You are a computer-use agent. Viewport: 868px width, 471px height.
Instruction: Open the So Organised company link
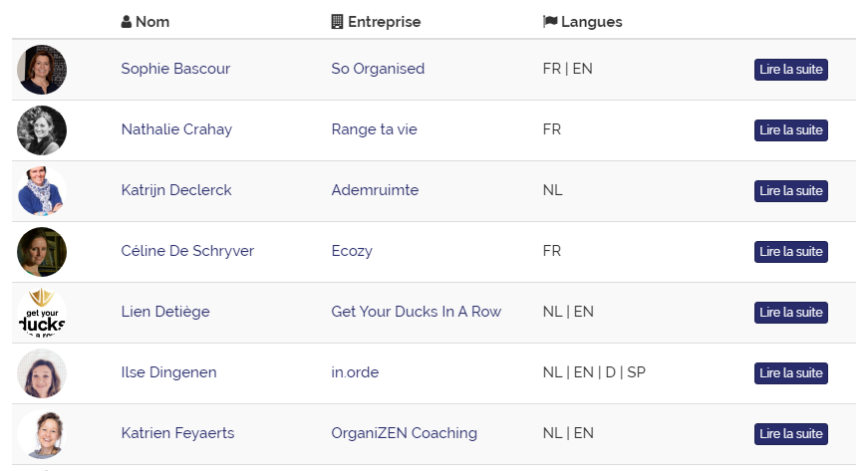click(x=378, y=69)
